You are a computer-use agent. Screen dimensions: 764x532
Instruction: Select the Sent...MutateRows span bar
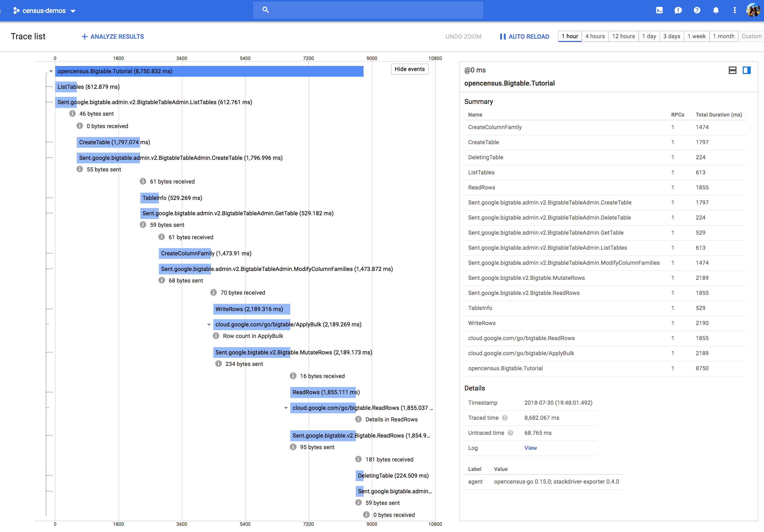(252, 353)
